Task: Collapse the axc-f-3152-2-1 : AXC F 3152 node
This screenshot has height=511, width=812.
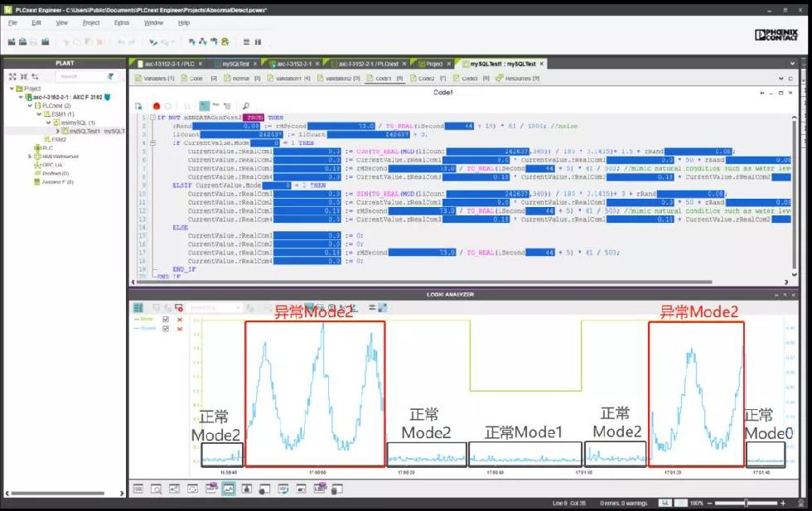Action: [x=21, y=97]
